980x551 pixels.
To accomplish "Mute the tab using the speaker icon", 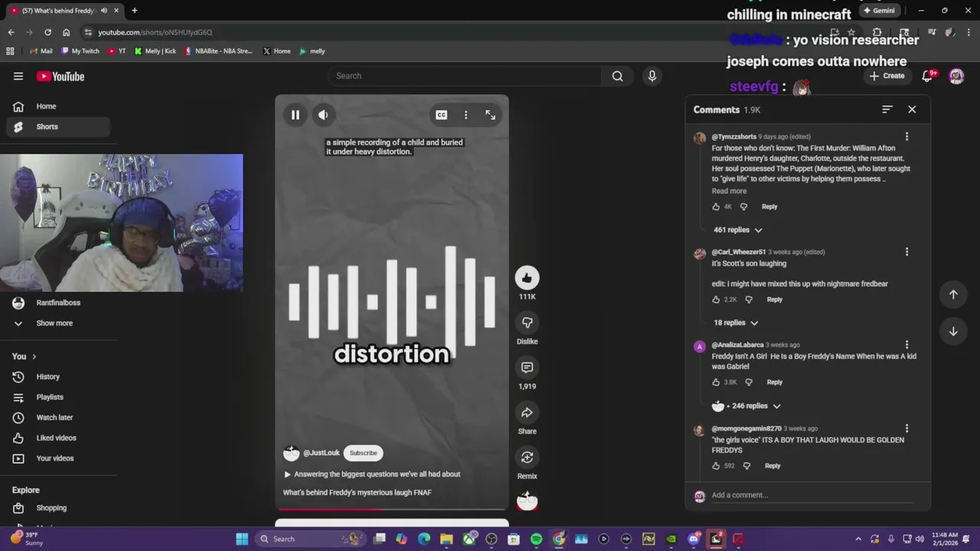I will tap(104, 11).
